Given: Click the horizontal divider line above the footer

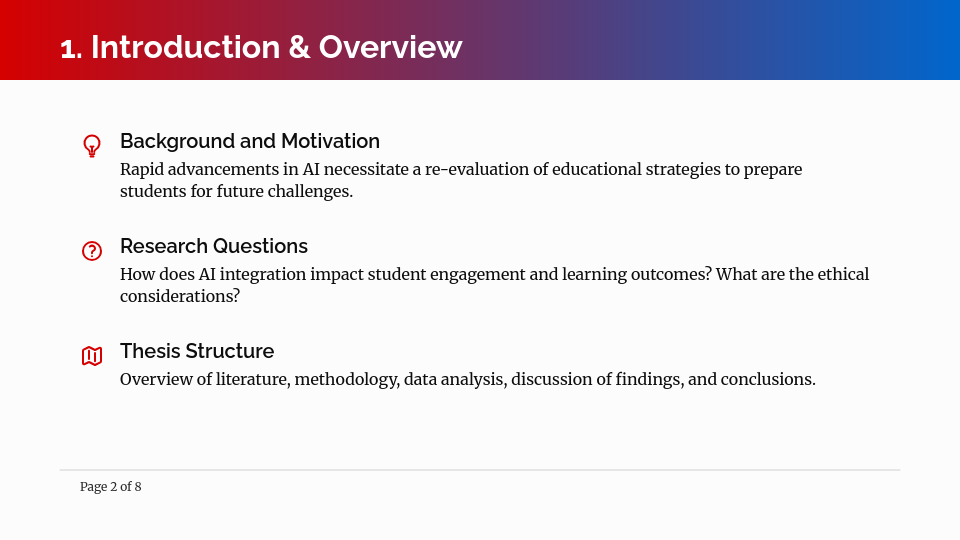Looking at the screenshot, I should pyautogui.click(x=480, y=470).
